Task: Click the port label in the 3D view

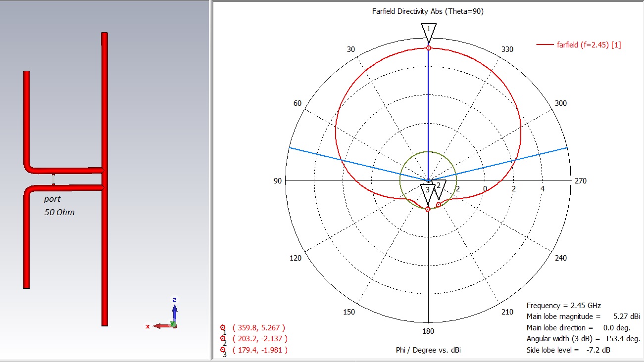Action: point(52,199)
